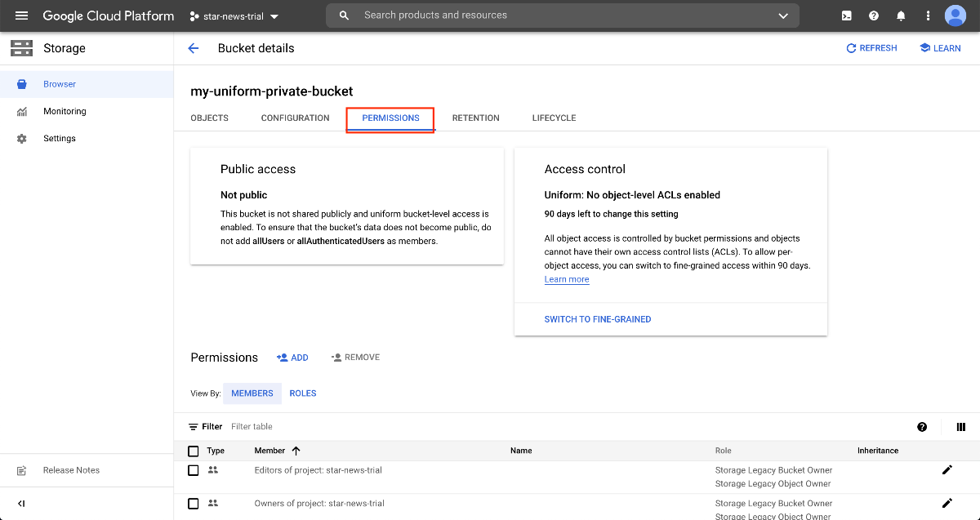The height and width of the screenshot is (520, 980).
Task: Sort by the Member column arrow
Action: coord(296,451)
